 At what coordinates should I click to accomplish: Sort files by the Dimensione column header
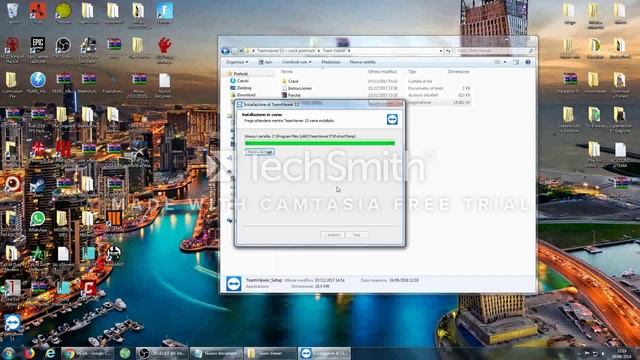pyautogui.click(x=459, y=71)
